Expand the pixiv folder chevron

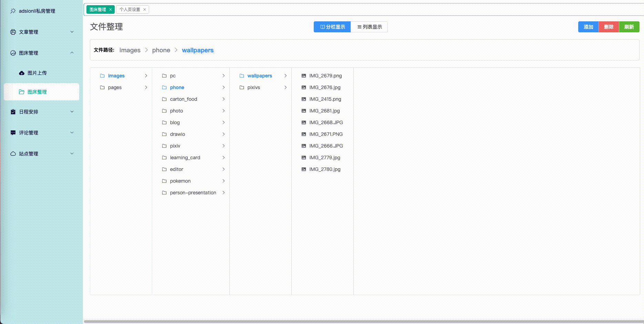point(224,146)
